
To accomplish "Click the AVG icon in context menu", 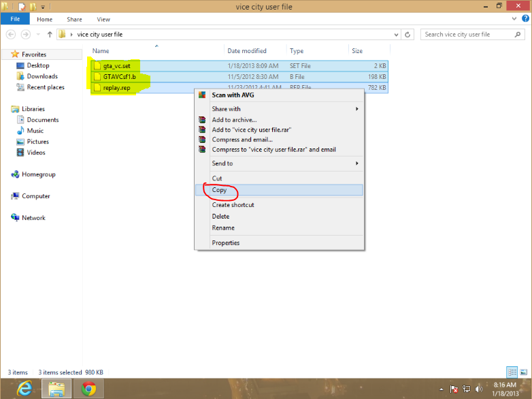I will tap(202, 95).
